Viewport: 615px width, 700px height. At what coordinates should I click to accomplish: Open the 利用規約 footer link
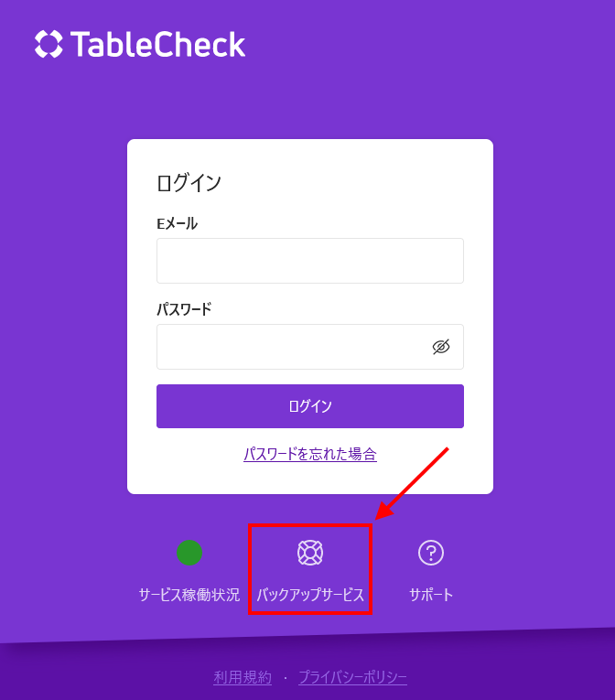tap(243, 677)
